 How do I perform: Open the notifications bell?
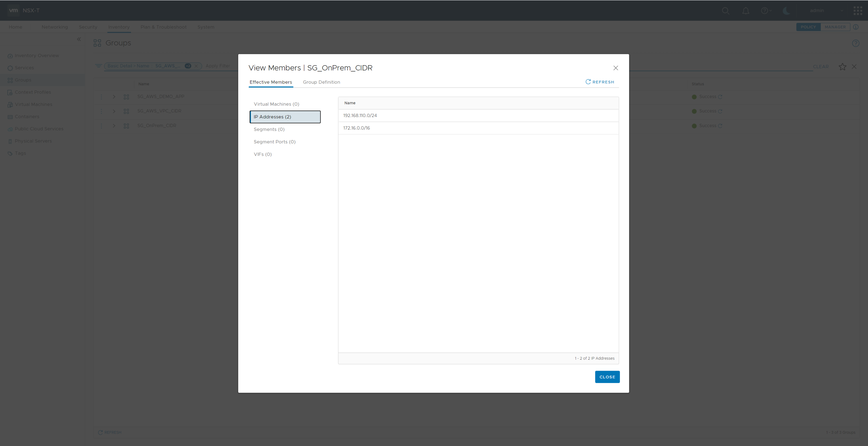point(746,11)
